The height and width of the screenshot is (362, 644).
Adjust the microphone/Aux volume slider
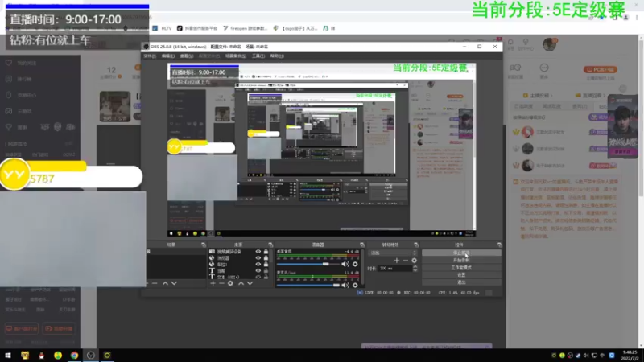coord(308,285)
